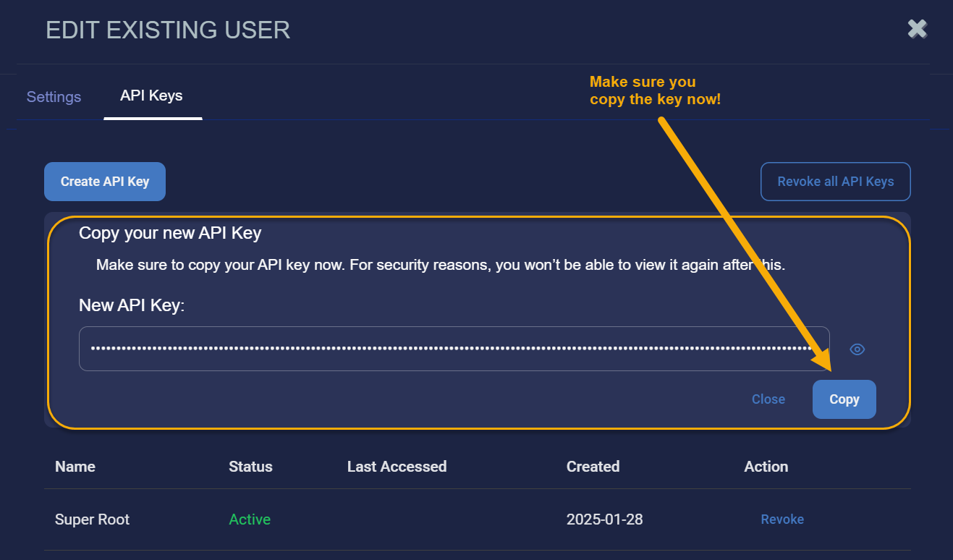Dismiss the new key panel via Close
Image resolution: width=953 pixels, height=560 pixels.
pyautogui.click(x=768, y=399)
